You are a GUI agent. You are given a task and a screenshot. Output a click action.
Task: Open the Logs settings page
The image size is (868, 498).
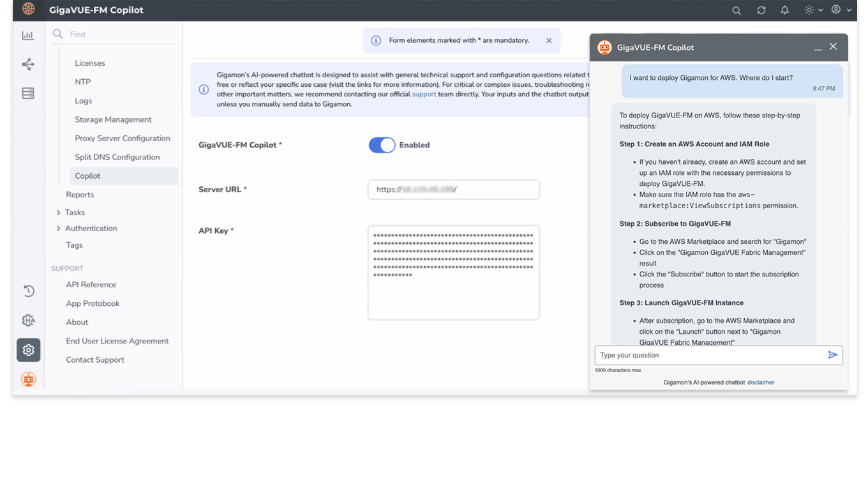pos(83,100)
